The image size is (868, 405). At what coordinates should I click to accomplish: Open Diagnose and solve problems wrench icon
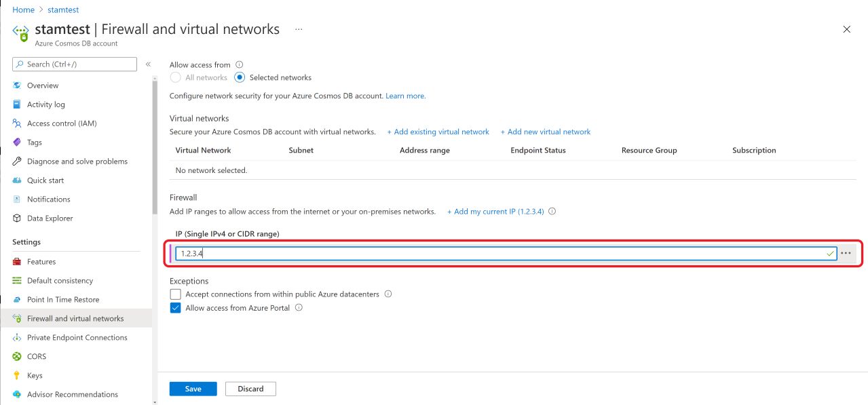point(17,161)
